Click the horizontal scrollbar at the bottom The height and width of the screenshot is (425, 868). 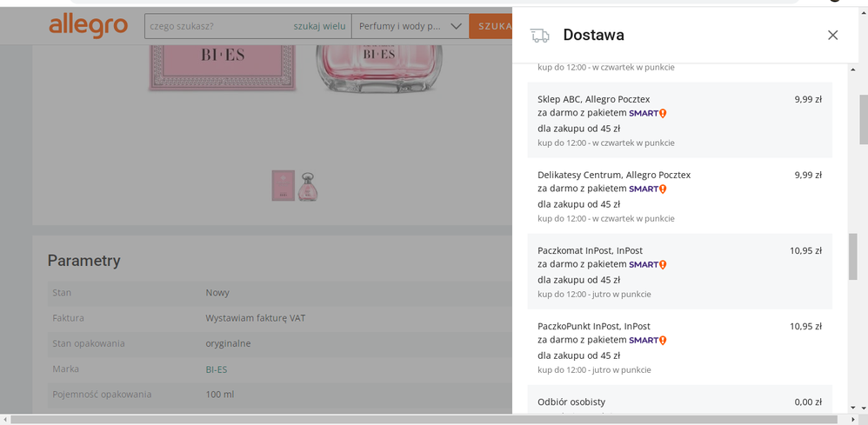tap(424, 420)
